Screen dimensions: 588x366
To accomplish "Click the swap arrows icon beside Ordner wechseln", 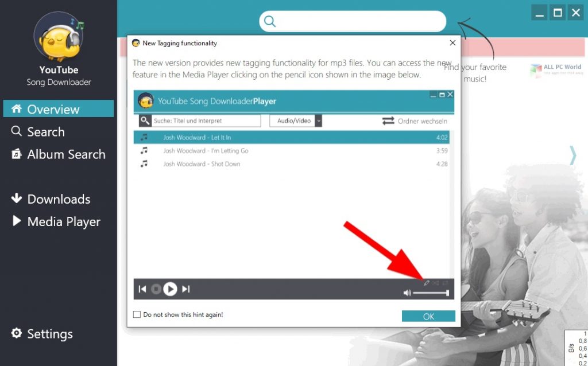I will pos(388,120).
